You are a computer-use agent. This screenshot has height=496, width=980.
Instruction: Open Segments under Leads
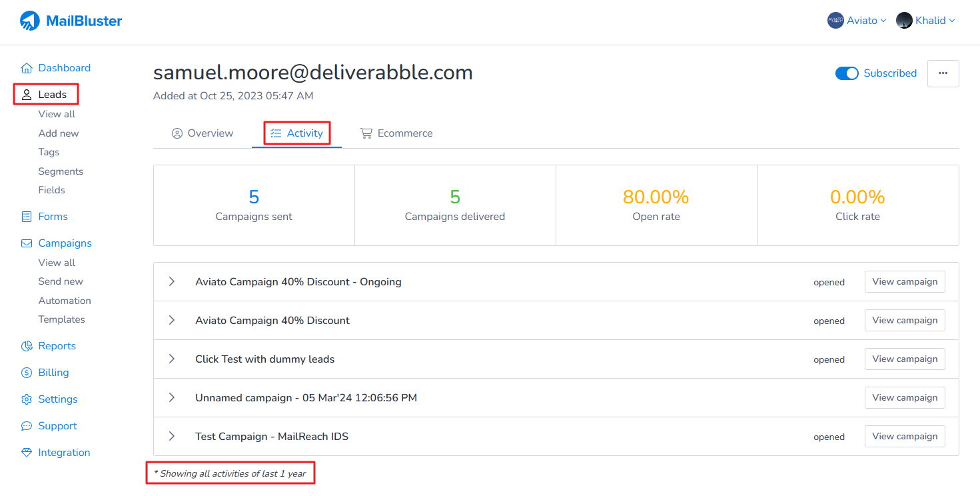point(61,171)
